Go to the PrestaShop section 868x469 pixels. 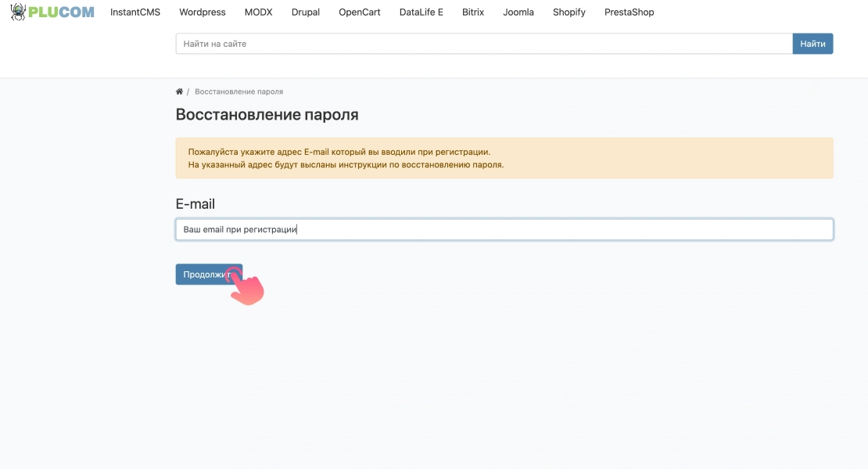point(629,13)
